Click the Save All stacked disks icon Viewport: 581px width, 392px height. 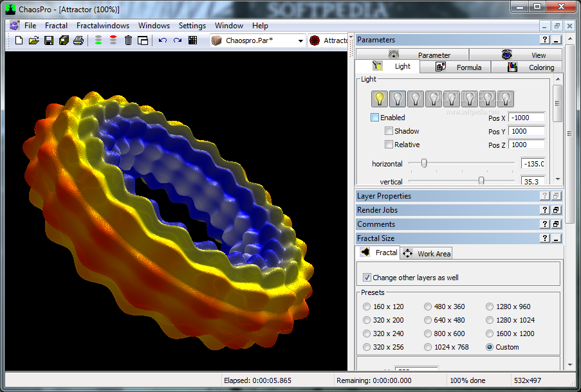[x=64, y=40]
